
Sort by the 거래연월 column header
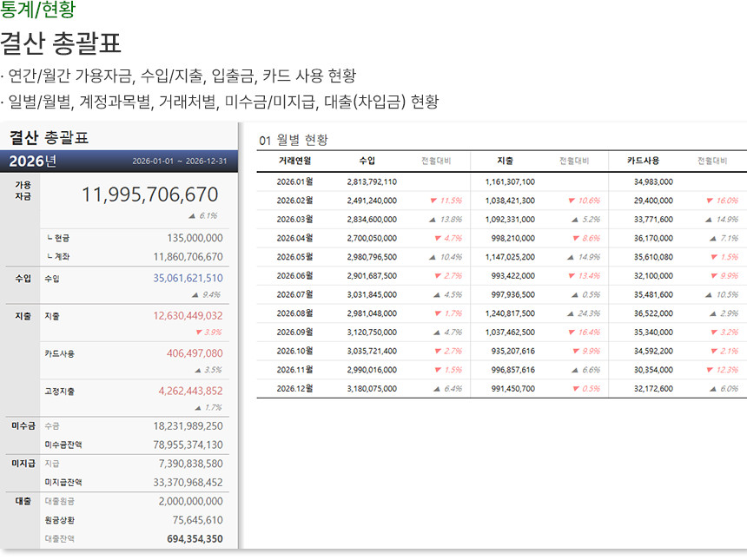click(x=294, y=161)
